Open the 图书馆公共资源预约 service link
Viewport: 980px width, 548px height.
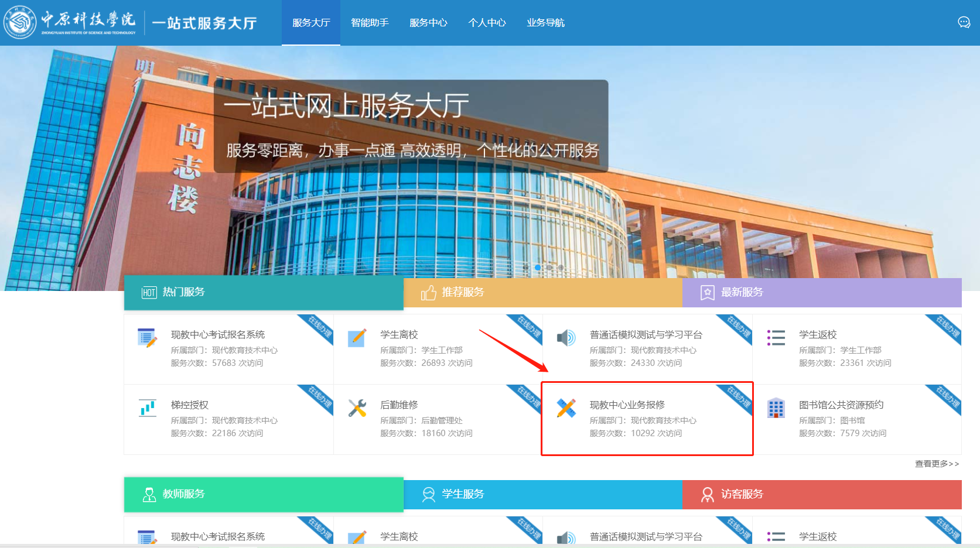click(841, 405)
